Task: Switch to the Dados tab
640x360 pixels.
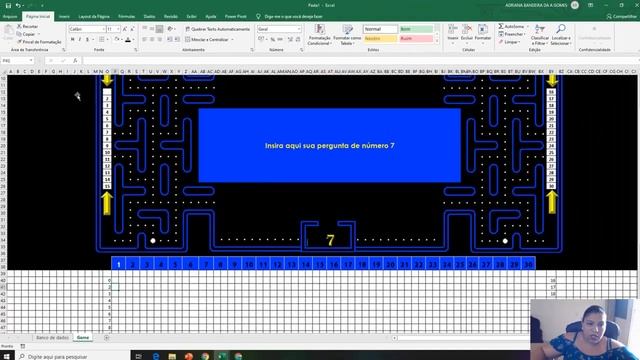Action: [x=149, y=16]
